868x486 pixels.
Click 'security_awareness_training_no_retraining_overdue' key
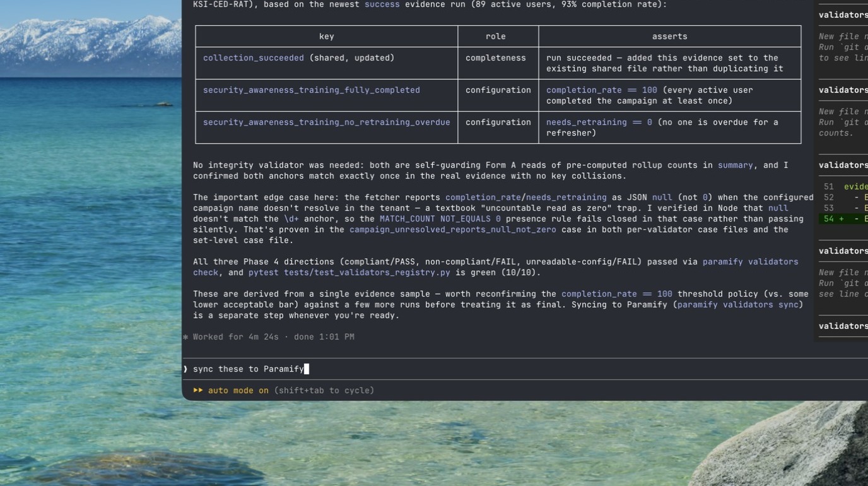[327, 122]
